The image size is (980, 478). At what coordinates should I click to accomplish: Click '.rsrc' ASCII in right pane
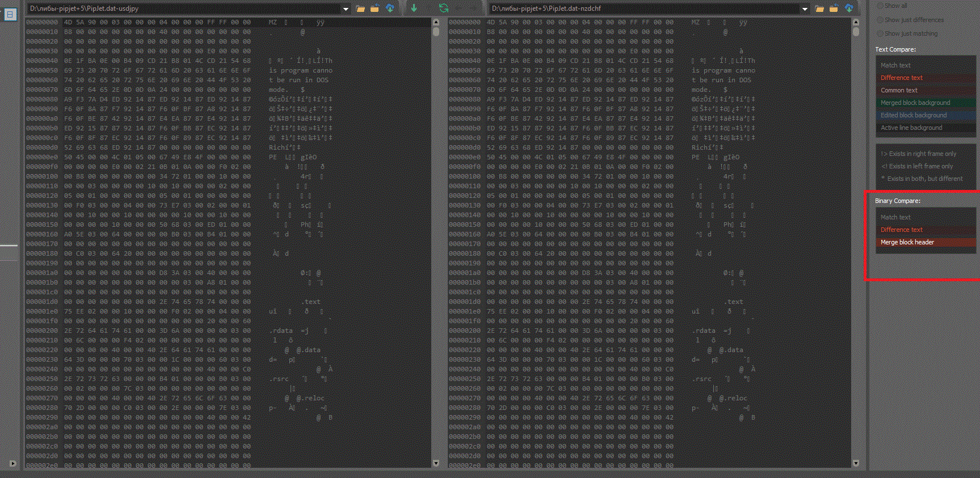coord(701,379)
